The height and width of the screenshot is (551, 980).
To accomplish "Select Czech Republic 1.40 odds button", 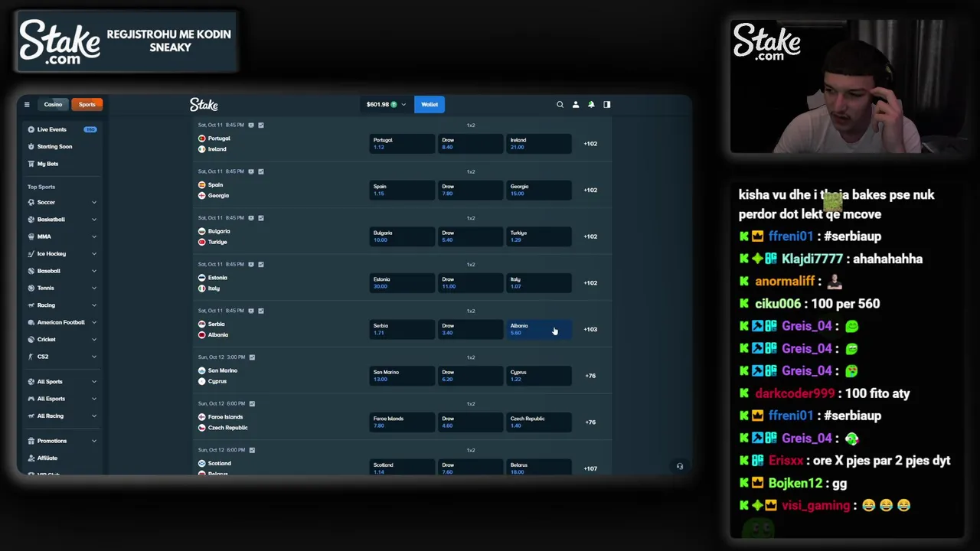I will pos(538,422).
